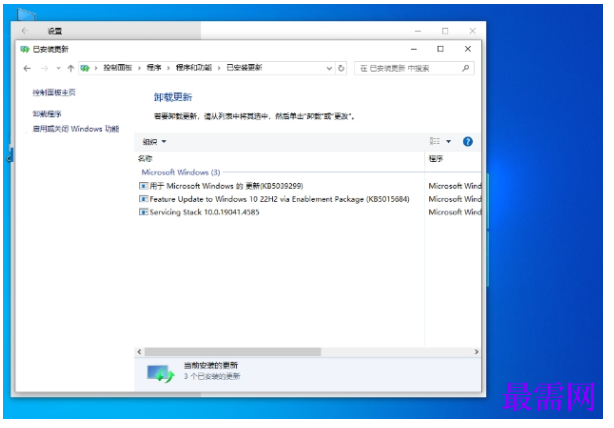Click the left scroll arrow
Screen dimensions: 614x428
[x=139, y=352]
